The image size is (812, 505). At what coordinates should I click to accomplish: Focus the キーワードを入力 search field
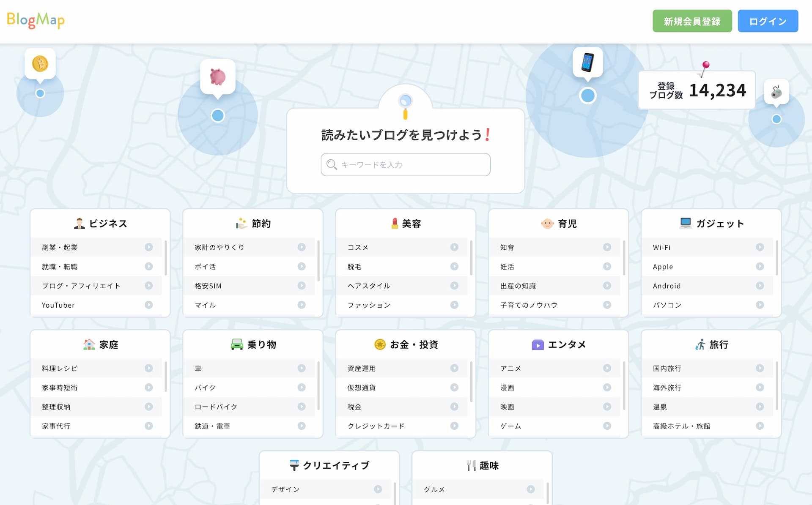click(x=405, y=164)
